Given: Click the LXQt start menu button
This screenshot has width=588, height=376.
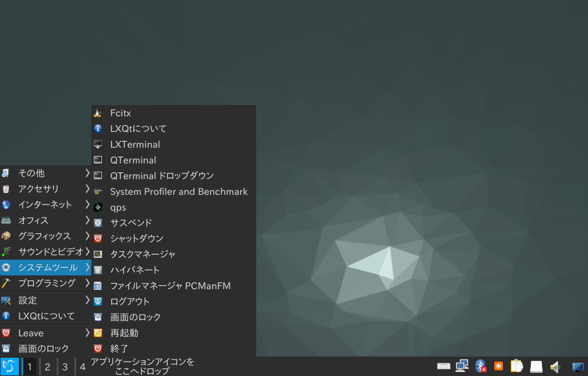Looking at the screenshot, I should click(x=9, y=367).
